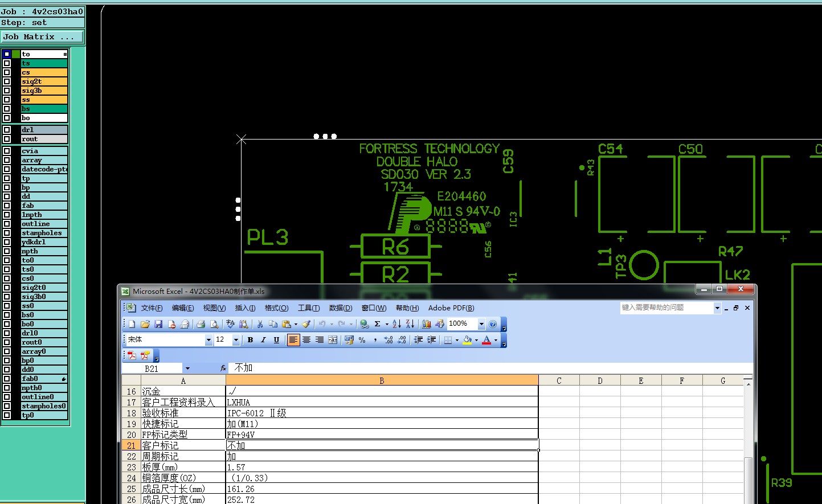Select Align Right icon
Screen dimensions: 822x504
(320, 340)
